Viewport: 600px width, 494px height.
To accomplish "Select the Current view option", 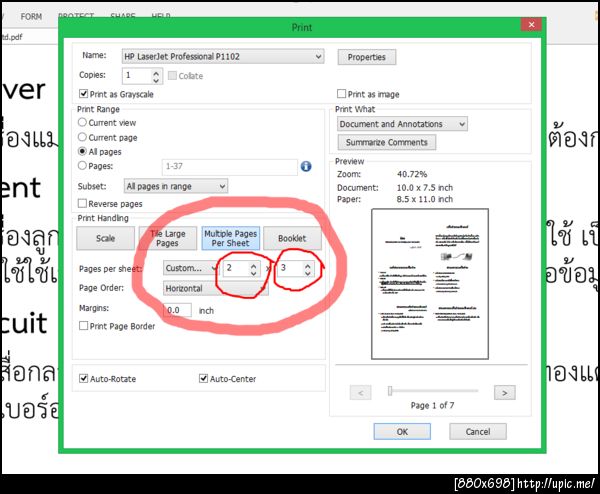I will coord(82,122).
